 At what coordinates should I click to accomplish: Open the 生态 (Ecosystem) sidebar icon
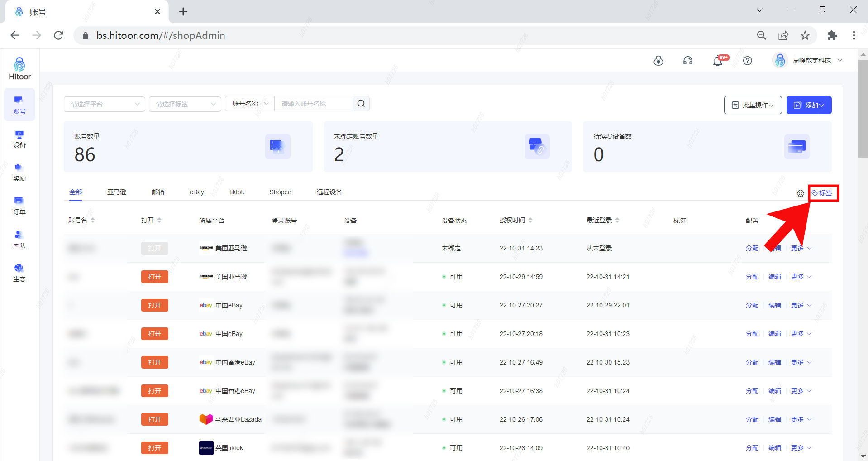tap(19, 273)
